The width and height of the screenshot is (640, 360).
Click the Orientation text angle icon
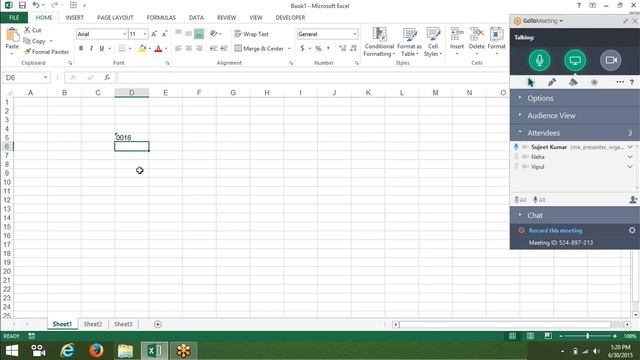click(x=213, y=34)
